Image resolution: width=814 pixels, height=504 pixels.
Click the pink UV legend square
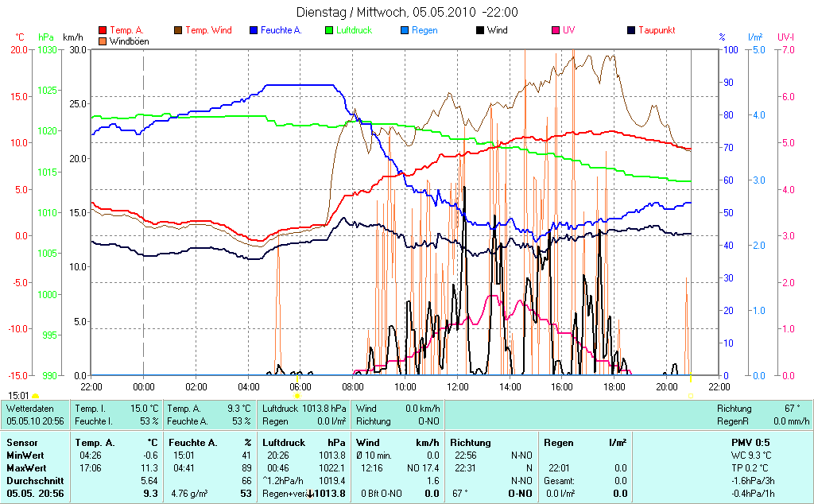(556, 30)
